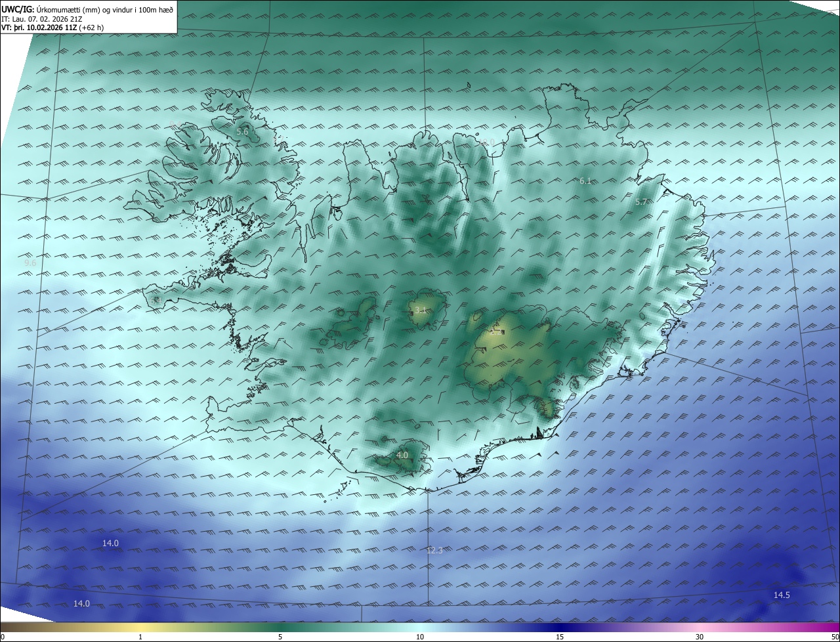Screen dimensions: 840x642
Task: Click the 6.1 precipitable water value
Action: pos(585,181)
